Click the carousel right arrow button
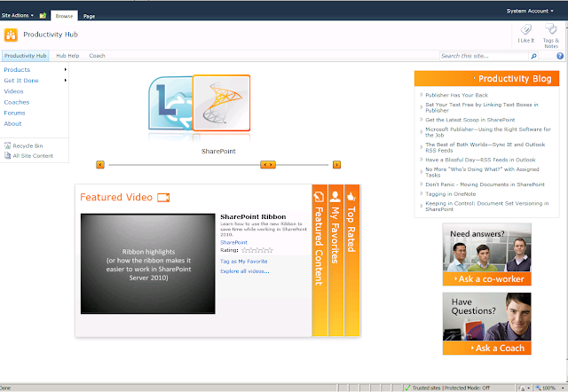This screenshot has height=392, width=568. [336, 165]
